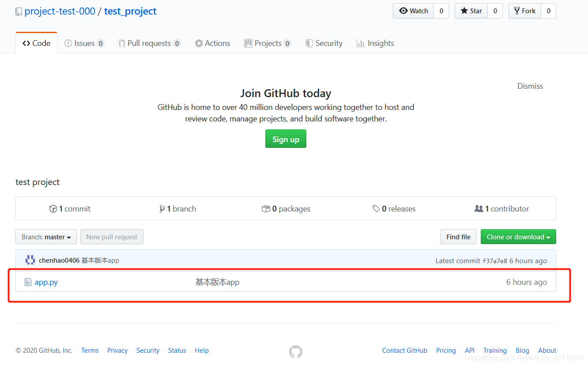Open the Projects tab
This screenshot has height=366, width=588.
coord(268,43)
